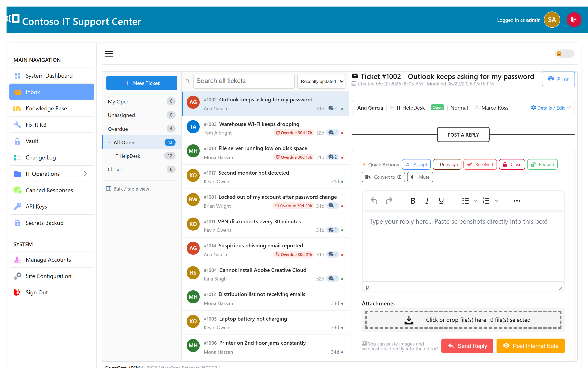This screenshot has width=588, height=368.
Task: Expand IT Operations submenu chevron
Action: tap(85, 174)
